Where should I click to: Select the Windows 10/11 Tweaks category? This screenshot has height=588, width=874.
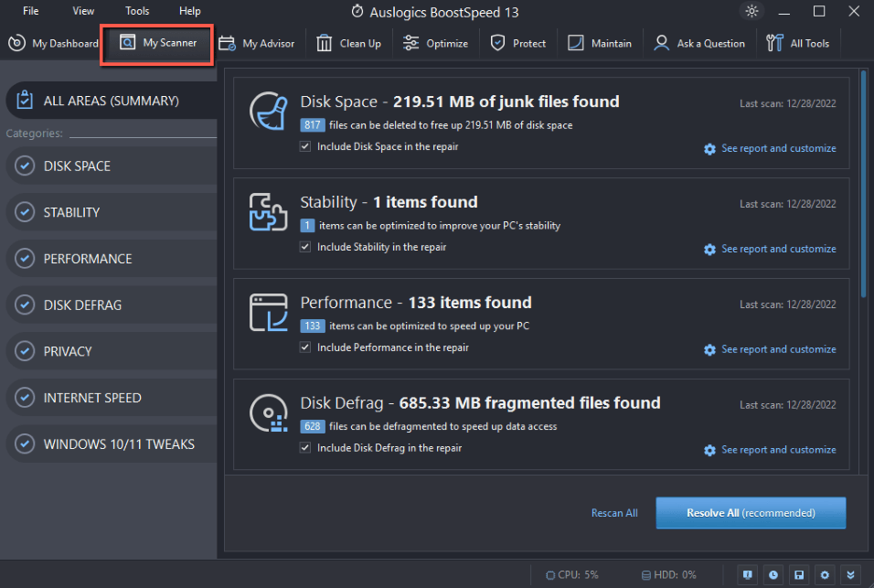(112, 444)
